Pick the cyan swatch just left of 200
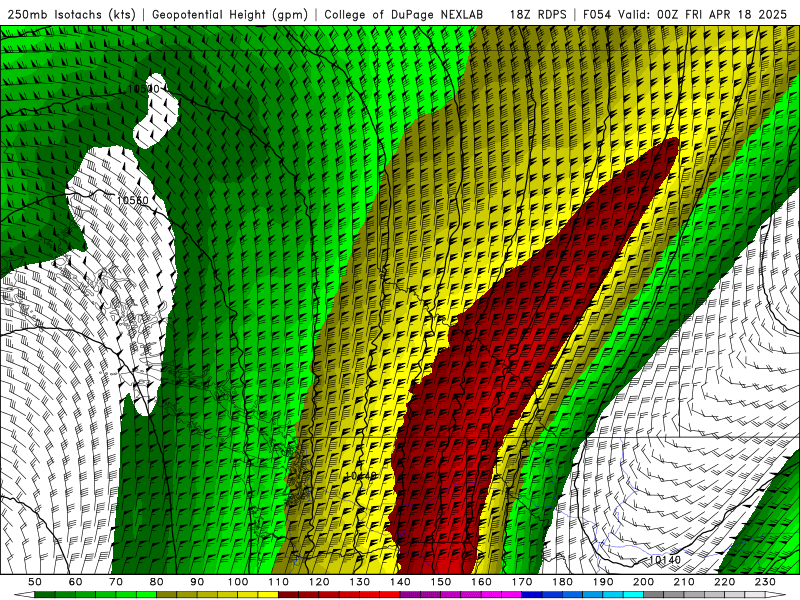 [633, 595]
